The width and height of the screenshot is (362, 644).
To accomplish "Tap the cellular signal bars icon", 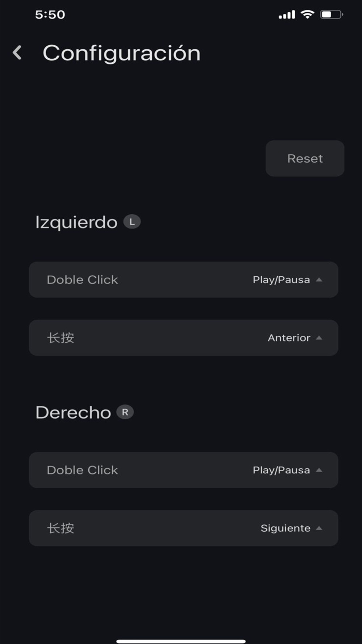I will point(287,14).
